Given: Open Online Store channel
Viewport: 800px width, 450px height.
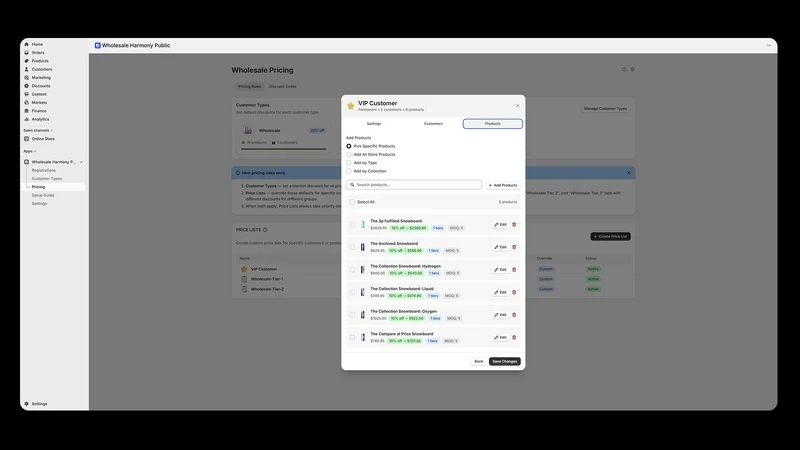Looking at the screenshot, I should click(x=43, y=139).
